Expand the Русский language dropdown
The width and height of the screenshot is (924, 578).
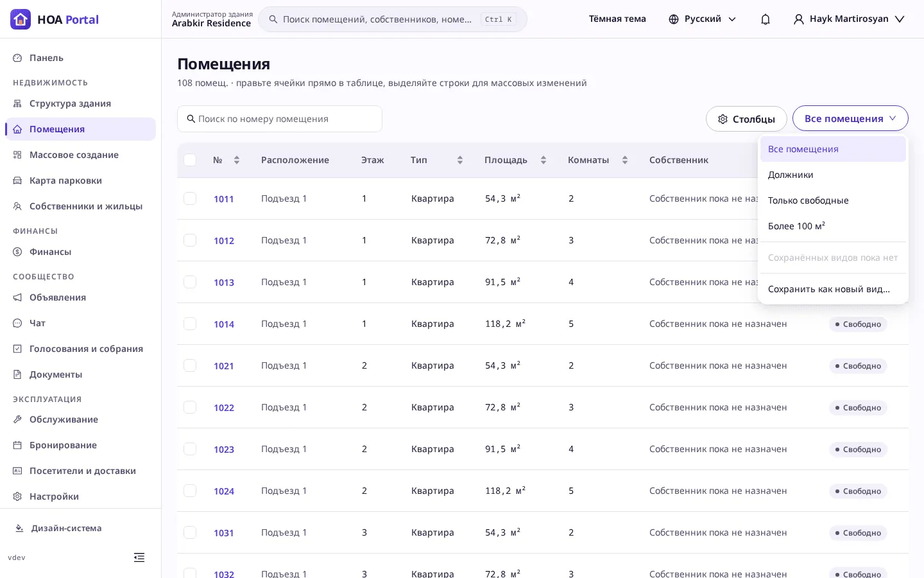point(702,19)
